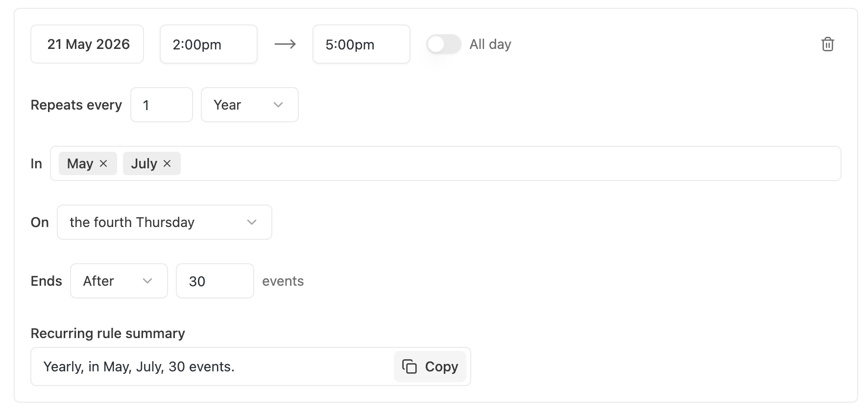Click the recurring rule summary text
868x411 pixels.
point(139,366)
